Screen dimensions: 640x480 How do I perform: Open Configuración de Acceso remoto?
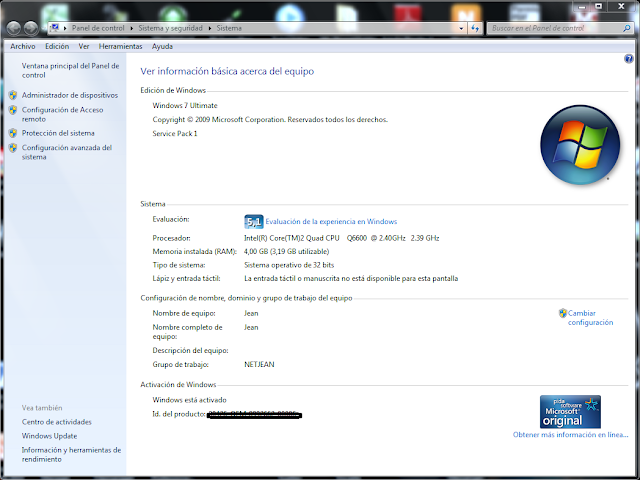tap(62, 114)
